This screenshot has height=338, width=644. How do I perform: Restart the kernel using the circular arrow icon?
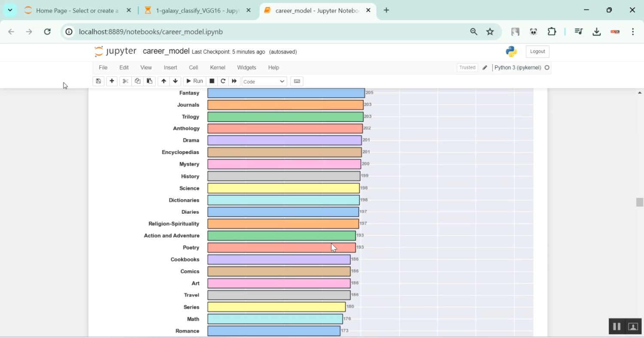(x=223, y=81)
